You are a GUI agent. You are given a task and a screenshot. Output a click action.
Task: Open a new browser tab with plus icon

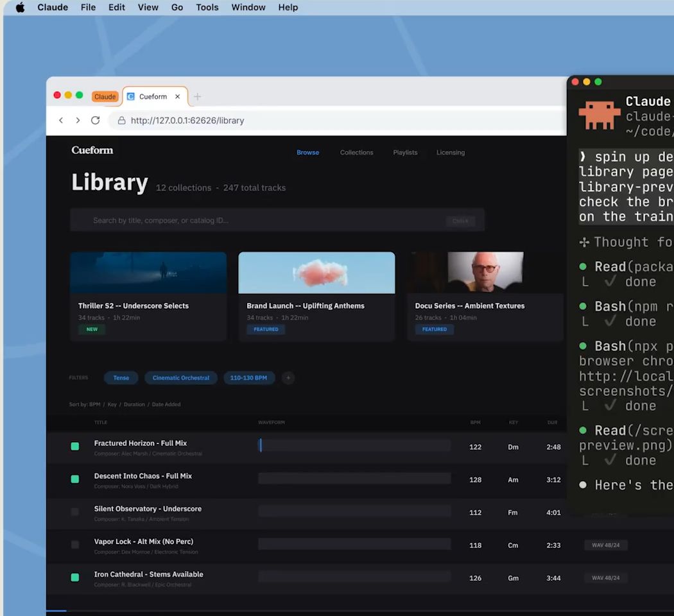point(198,97)
